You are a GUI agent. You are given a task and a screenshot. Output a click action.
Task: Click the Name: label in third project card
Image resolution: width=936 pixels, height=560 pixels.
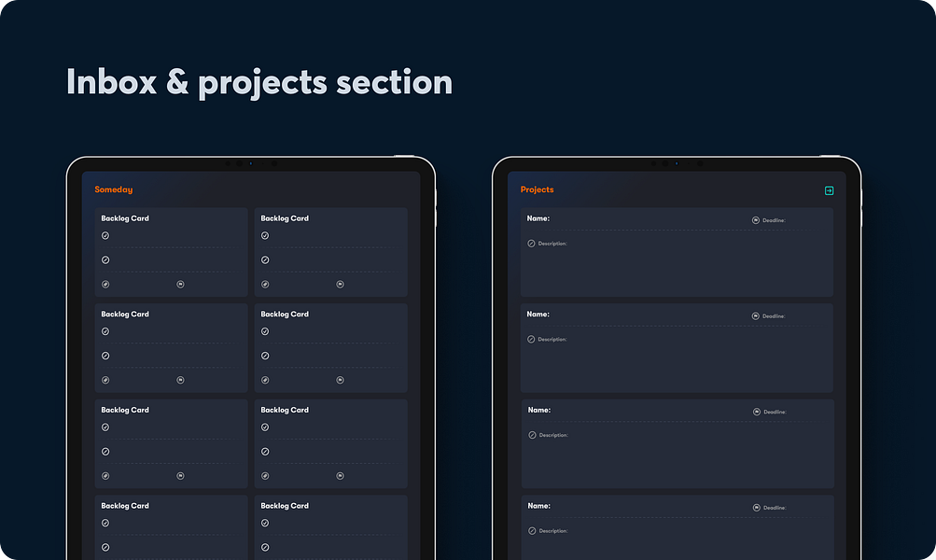[539, 410]
